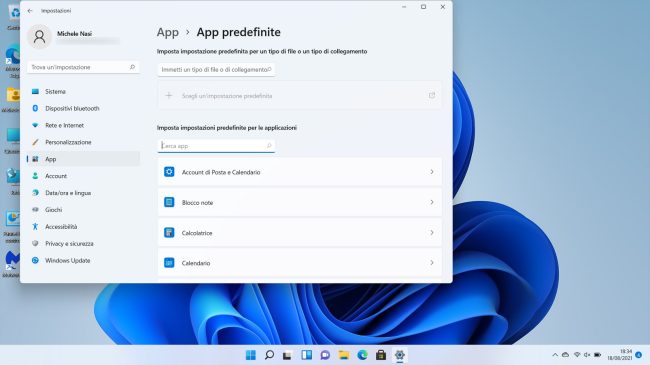This screenshot has height=365, width=650.
Task: Focus the file type or link input field
Action: (216, 70)
